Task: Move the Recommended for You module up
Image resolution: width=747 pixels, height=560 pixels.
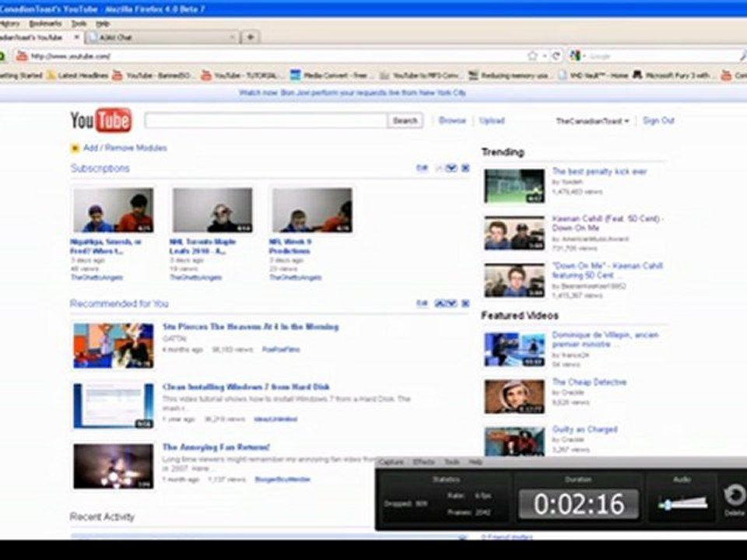Action: point(440,303)
